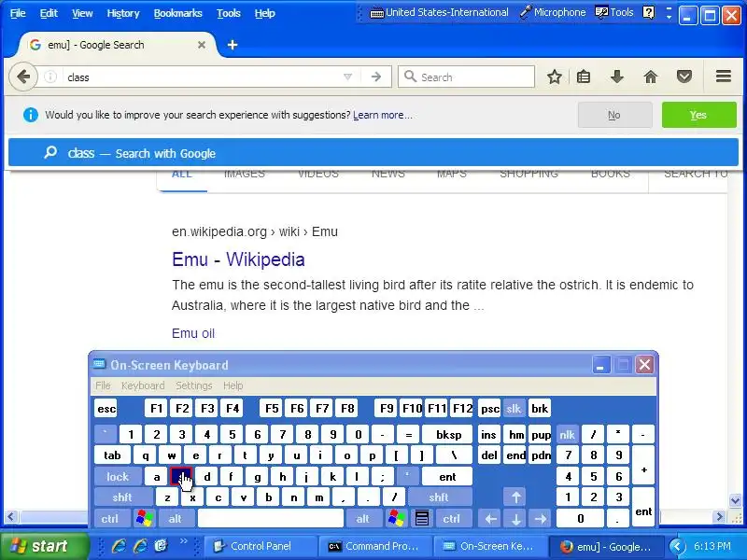The image size is (747, 560).
Task: Toggle the right alt key
Action: point(363,518)
